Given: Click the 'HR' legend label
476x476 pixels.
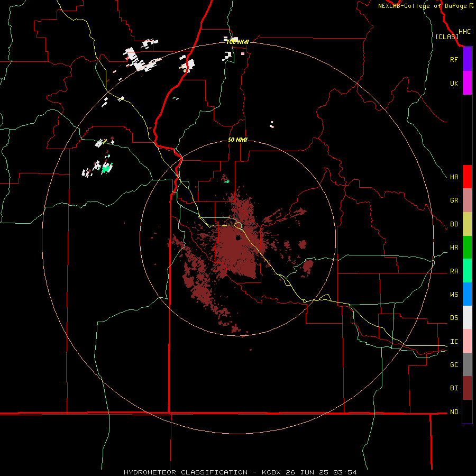Looking at the screenshot, I should 454,248.
